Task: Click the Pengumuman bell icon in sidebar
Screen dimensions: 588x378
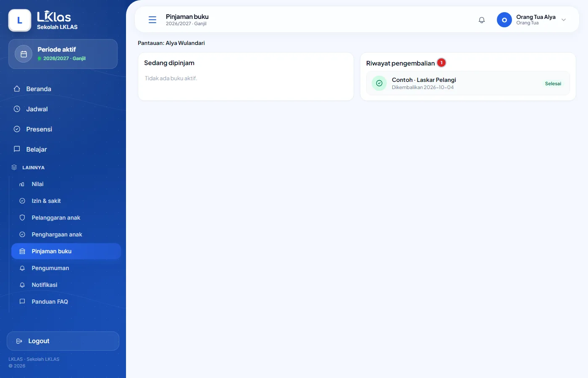Action: point(22,268)
